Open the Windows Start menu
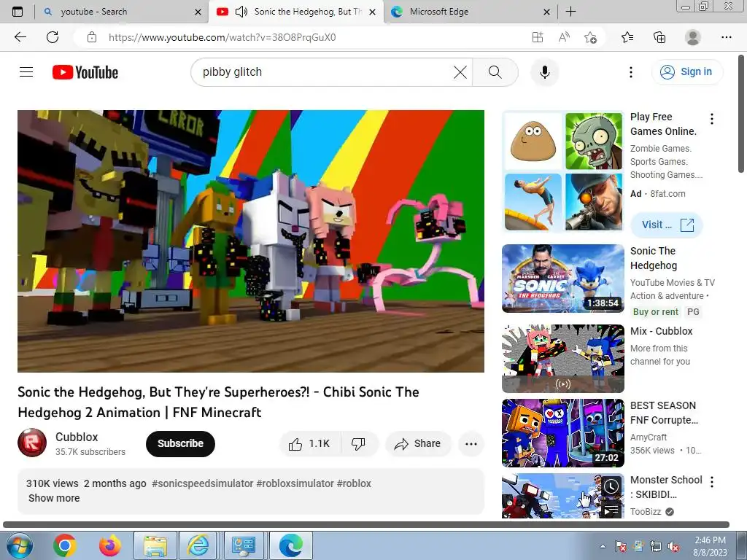The image size is (747, 560). 19,545
